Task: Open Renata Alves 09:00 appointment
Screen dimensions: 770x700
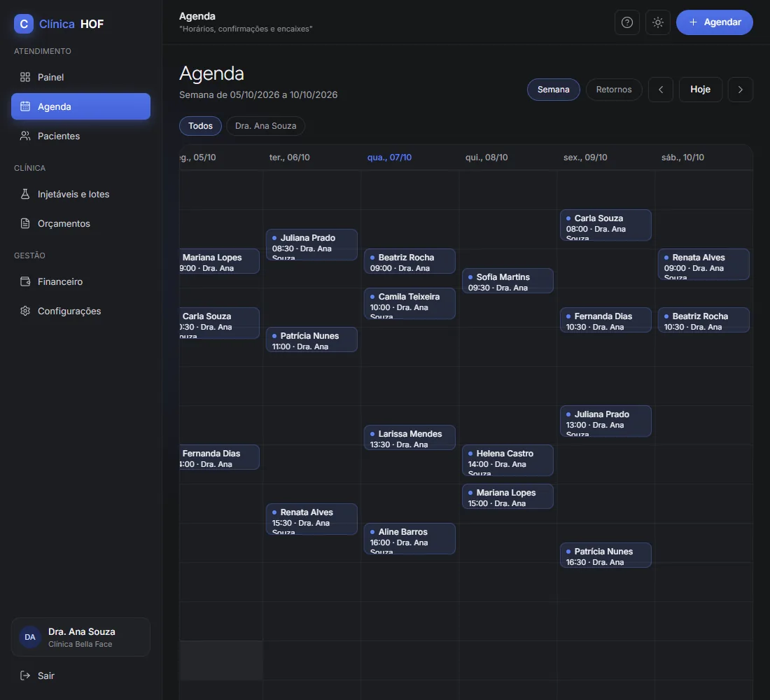Action: click(703, 265)
